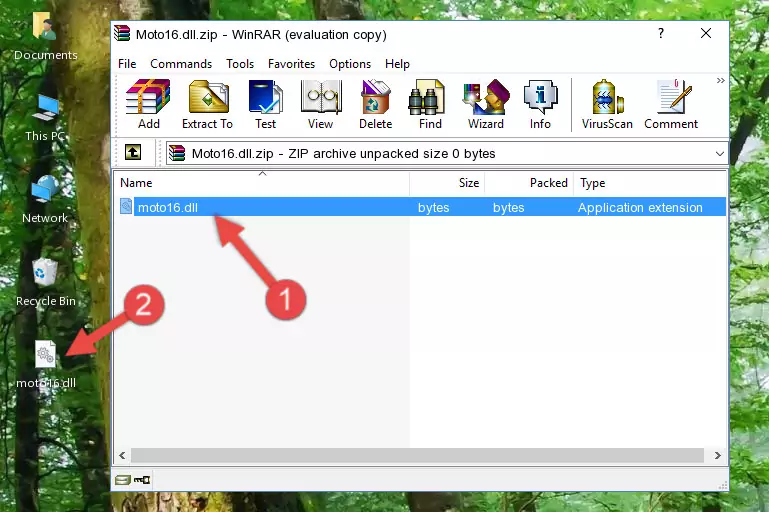Open the archive path dropdown
The height and width of the screenshot is (512, 769).
[719, 154]
